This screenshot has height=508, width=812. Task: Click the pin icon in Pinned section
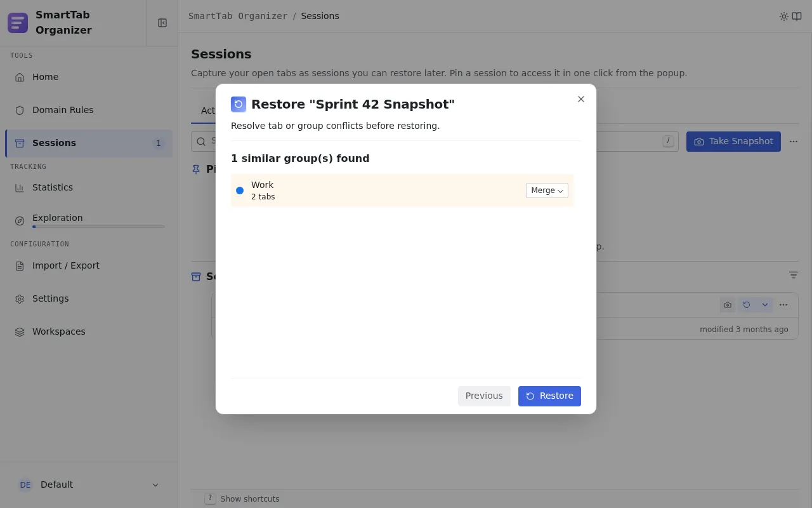(196, 170)
